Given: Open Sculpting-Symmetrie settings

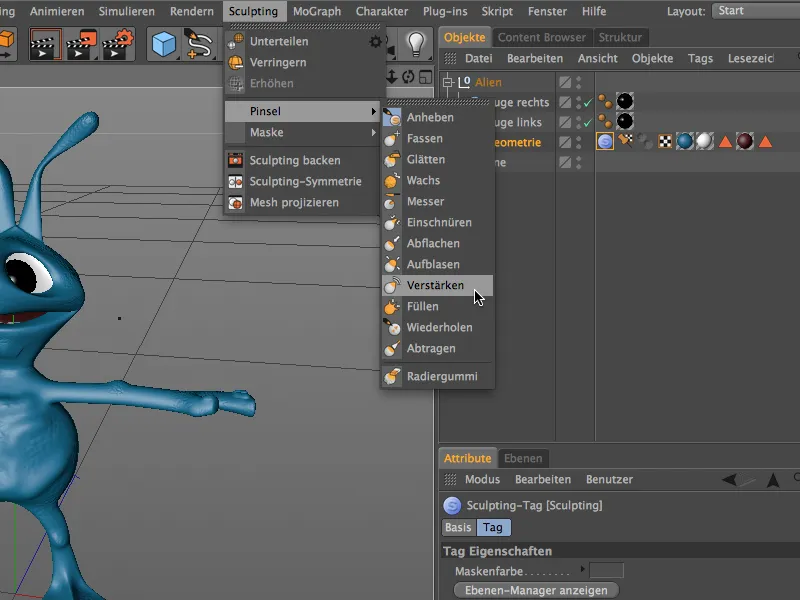Looking at the screenshot, I should coord(304,181).
